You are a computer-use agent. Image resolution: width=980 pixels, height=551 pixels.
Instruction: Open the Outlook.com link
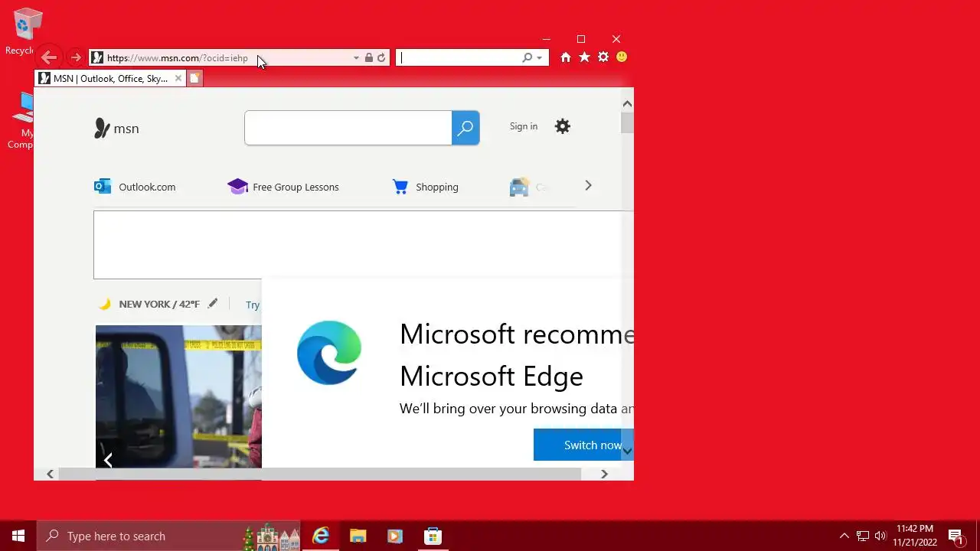(x=135, y=187)
